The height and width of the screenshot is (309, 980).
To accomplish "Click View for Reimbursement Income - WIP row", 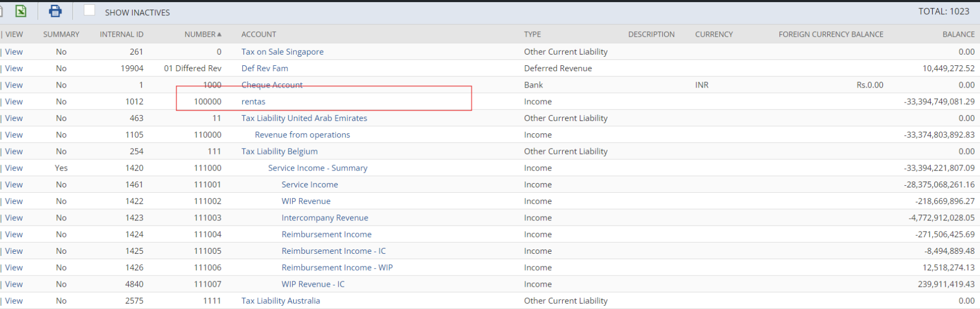I will (x=14, y=268).
